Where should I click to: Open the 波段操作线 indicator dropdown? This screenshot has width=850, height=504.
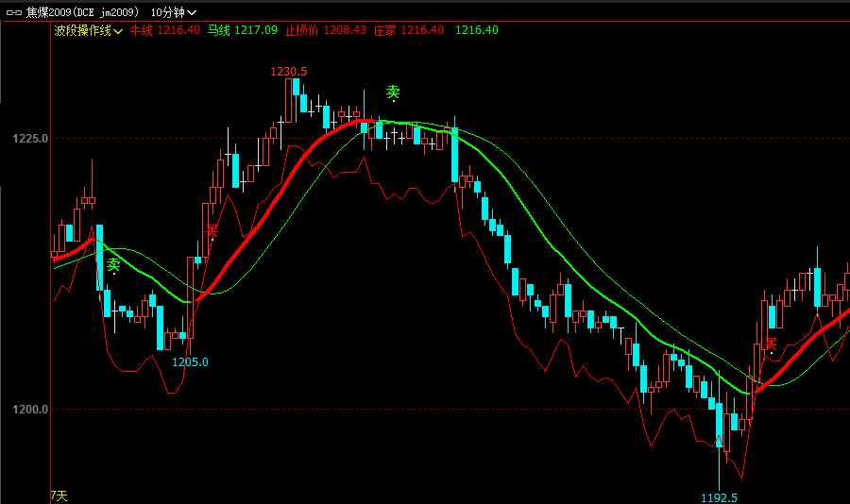tap(89, 30)
